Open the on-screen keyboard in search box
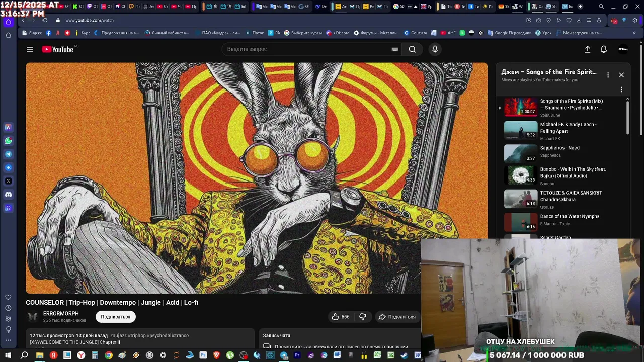 [x=395, y=49]
